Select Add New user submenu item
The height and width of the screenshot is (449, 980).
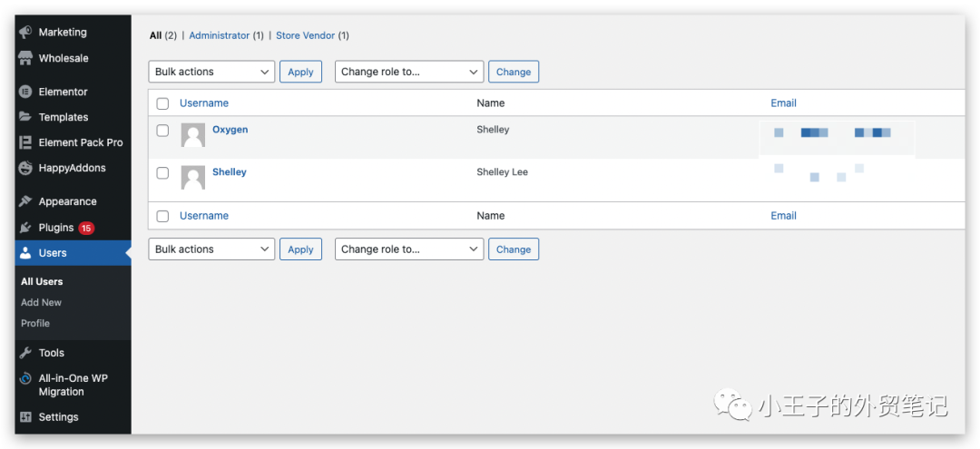point(41,302)
